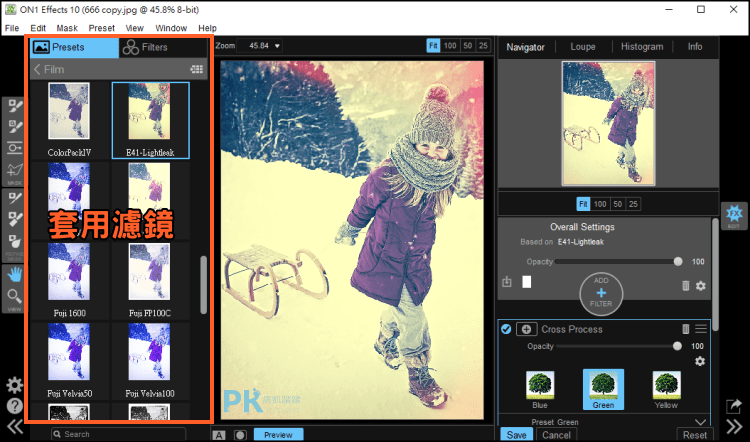This screenshot has width=750, height=442.
Task: Set main view zoom to 100
Action: 450,46
